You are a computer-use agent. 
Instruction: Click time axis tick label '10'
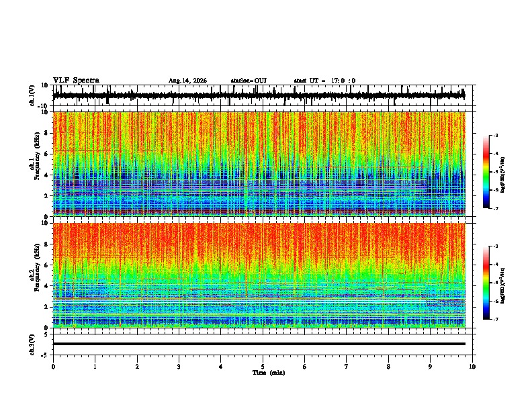pyautogui.click(x=472, y=367)
